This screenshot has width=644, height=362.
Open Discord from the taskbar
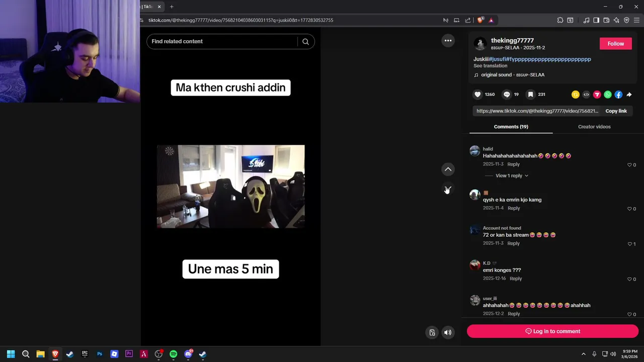click(188, 354)
